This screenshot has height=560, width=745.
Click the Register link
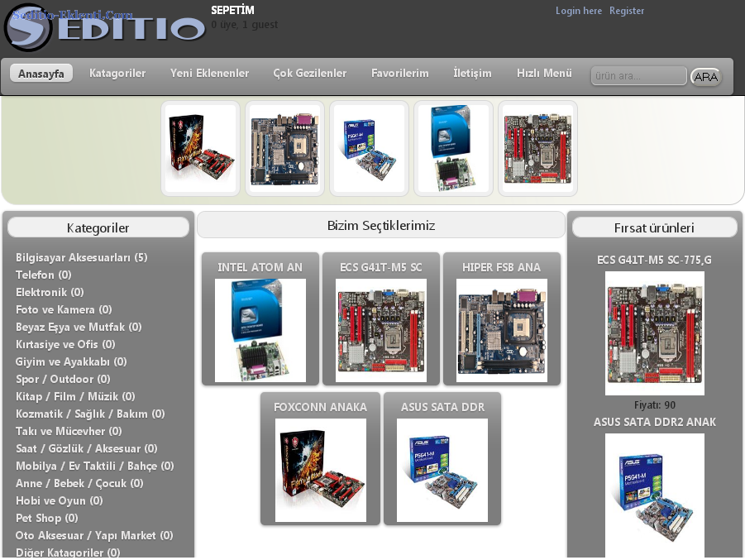click(627, 11)
